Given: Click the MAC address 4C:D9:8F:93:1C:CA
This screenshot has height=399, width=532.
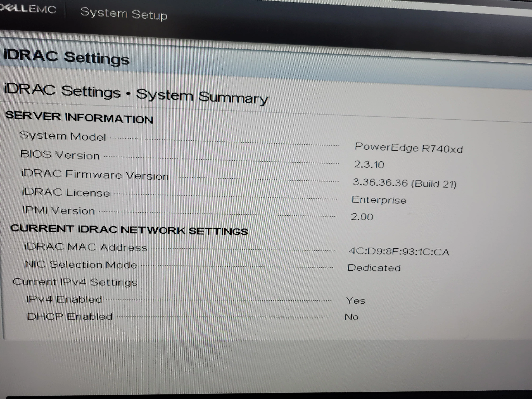Looking at the screenshot, I should coord(399,252).
